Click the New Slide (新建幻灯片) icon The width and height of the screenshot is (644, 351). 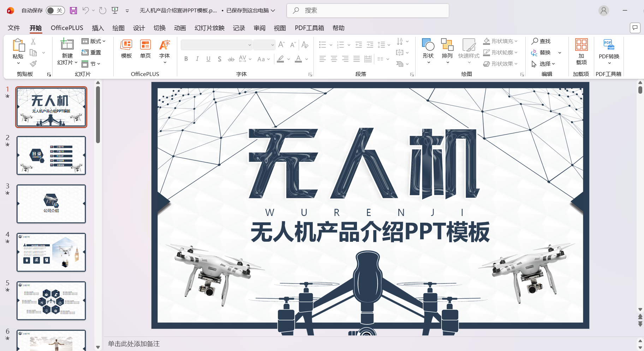click(67, 44)
